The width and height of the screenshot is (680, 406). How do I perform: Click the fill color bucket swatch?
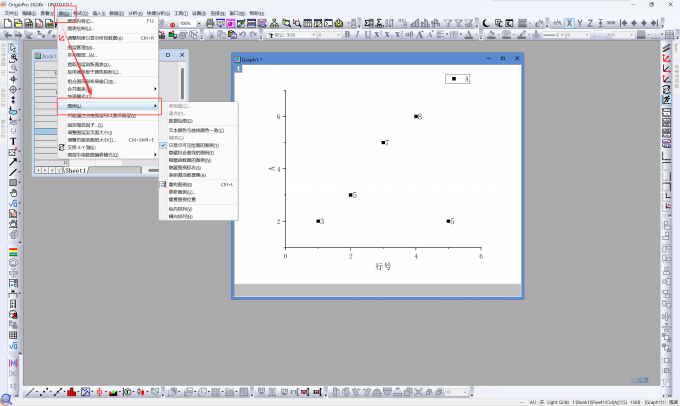pyautogui.click(x=491, y=35)
